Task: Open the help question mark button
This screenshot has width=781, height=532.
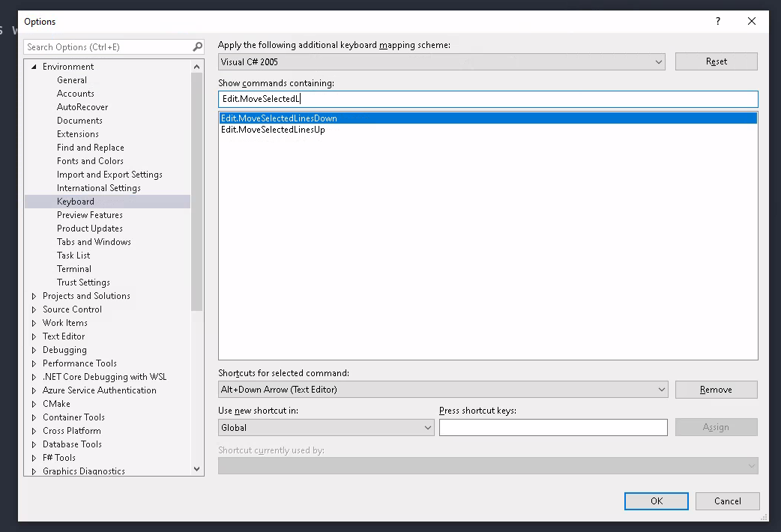Action: [718, 21]
